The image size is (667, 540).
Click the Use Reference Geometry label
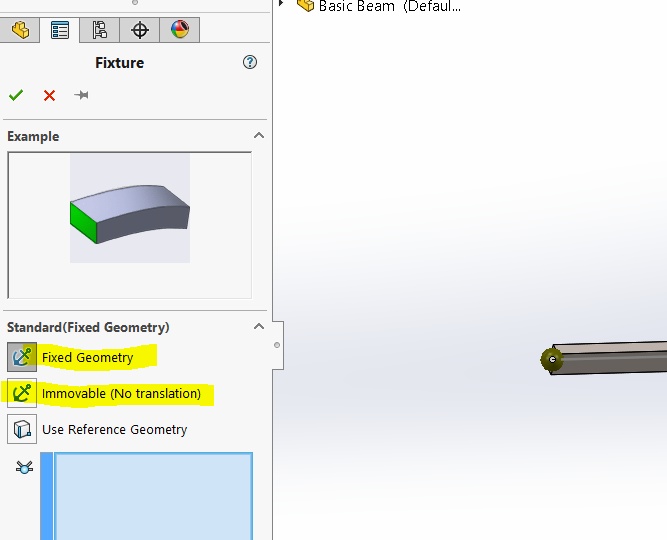point(114,430)
